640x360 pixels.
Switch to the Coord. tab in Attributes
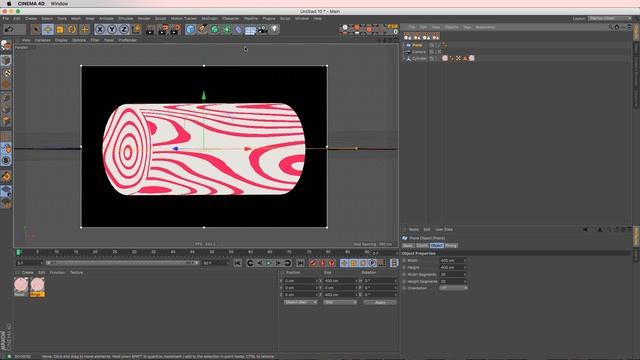click(422, 245)
